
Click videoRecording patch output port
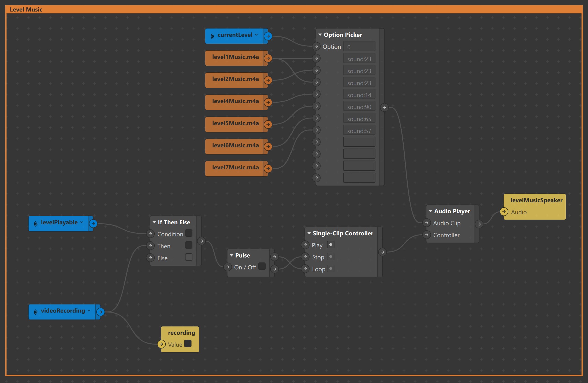coord(101,312)
